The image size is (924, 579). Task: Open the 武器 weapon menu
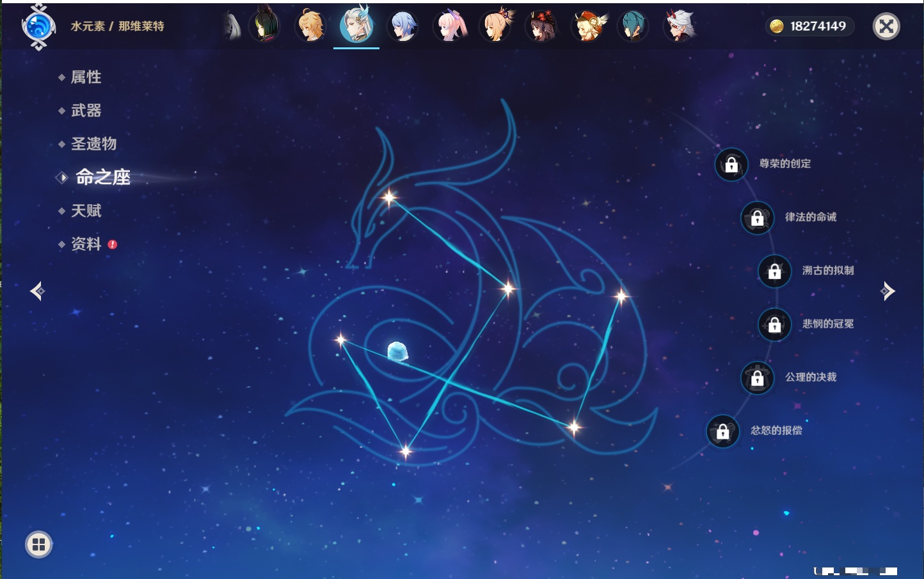(x=86, y=111)
